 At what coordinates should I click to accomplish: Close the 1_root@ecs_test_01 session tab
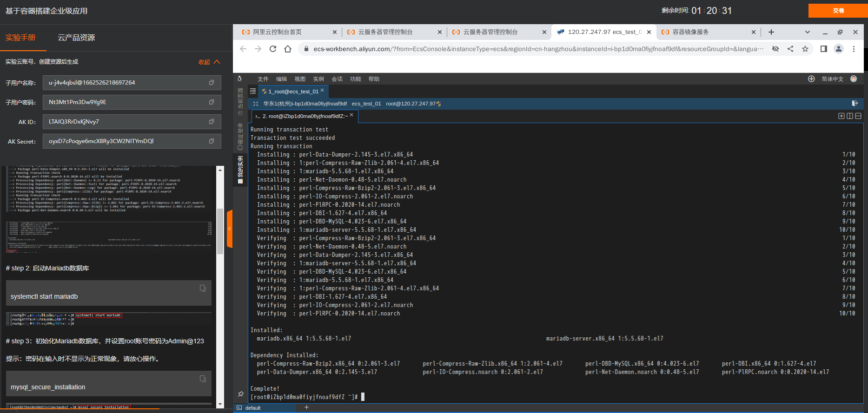(322, 91)
